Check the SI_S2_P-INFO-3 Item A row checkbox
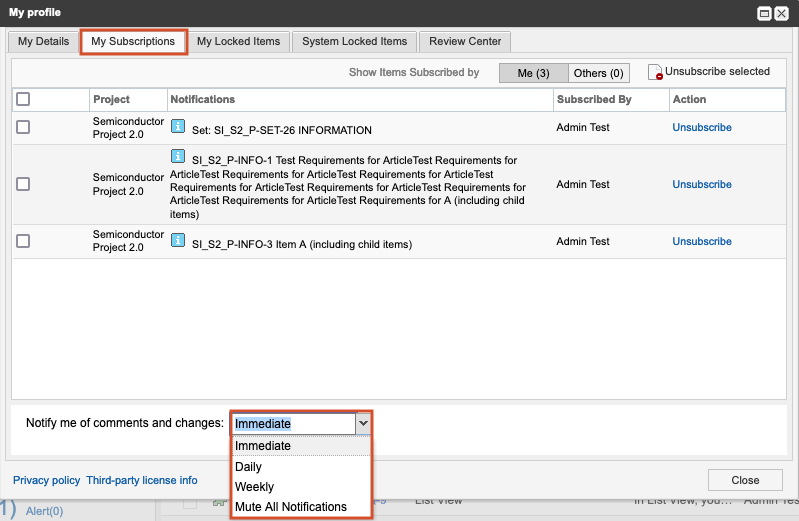This screenshot has height=521, width=799. (x=23, y=241)
